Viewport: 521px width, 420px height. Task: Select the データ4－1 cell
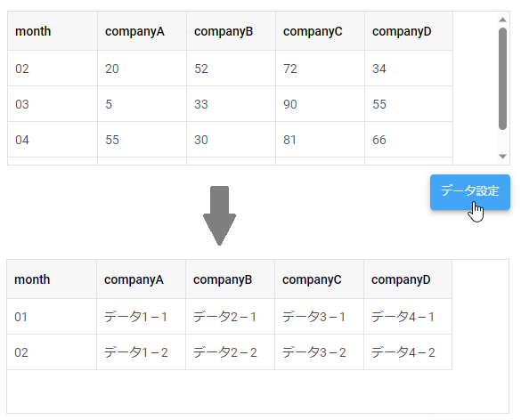click(x=408, y=317)
